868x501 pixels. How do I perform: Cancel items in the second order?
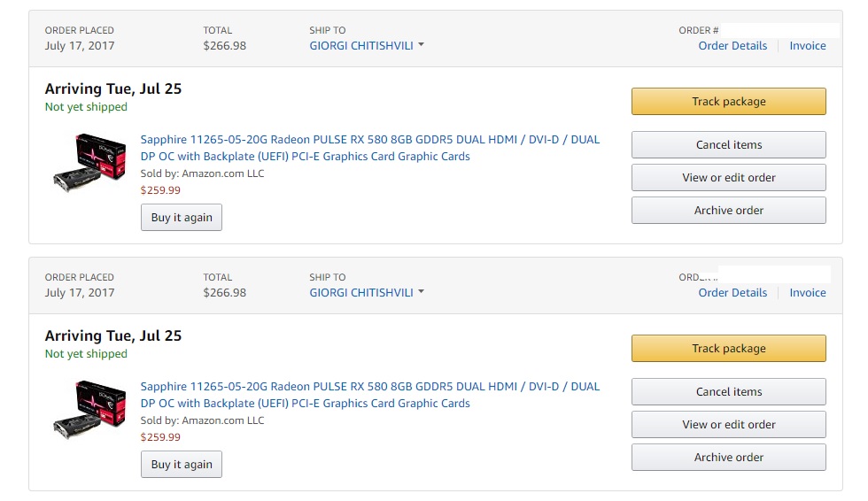tap(728, 392)
